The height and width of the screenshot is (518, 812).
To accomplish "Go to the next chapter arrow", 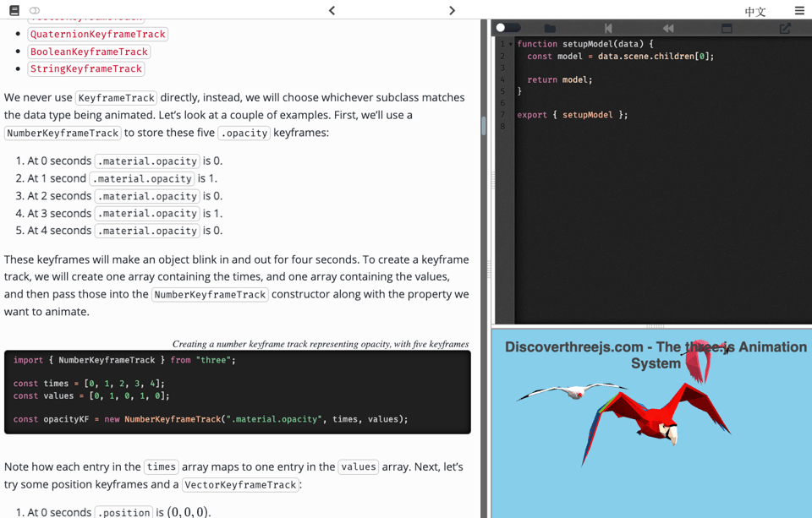I will click(x=452, y=11).
